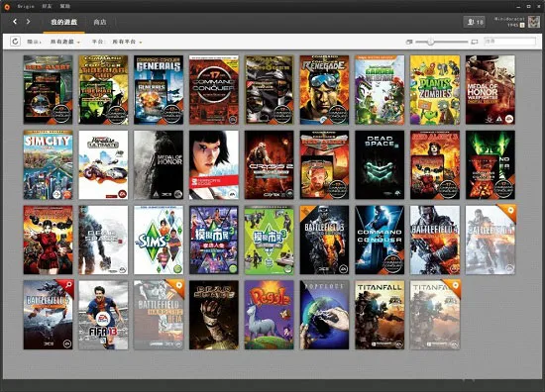Viewport: 545px width, 392px height.
Task: Open the 好友 friends menu
Action: click(47, 6)
